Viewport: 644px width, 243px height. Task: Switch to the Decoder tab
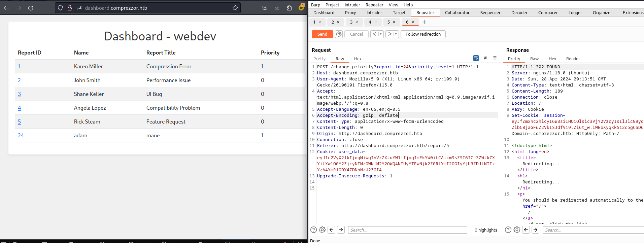[x=519, y=13]
